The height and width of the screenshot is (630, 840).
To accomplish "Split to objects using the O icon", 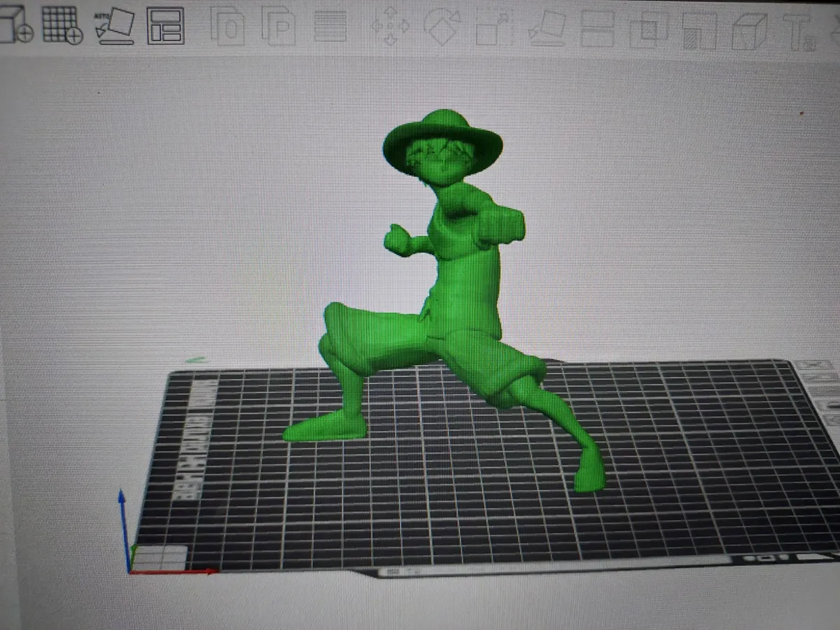I will point(228,27).
